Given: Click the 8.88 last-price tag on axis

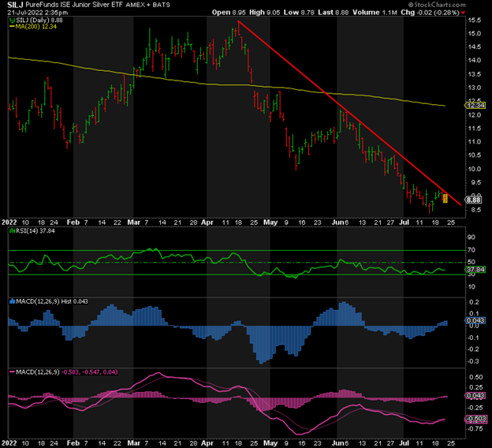Looking at the screenshot, I should click(473, 200).
